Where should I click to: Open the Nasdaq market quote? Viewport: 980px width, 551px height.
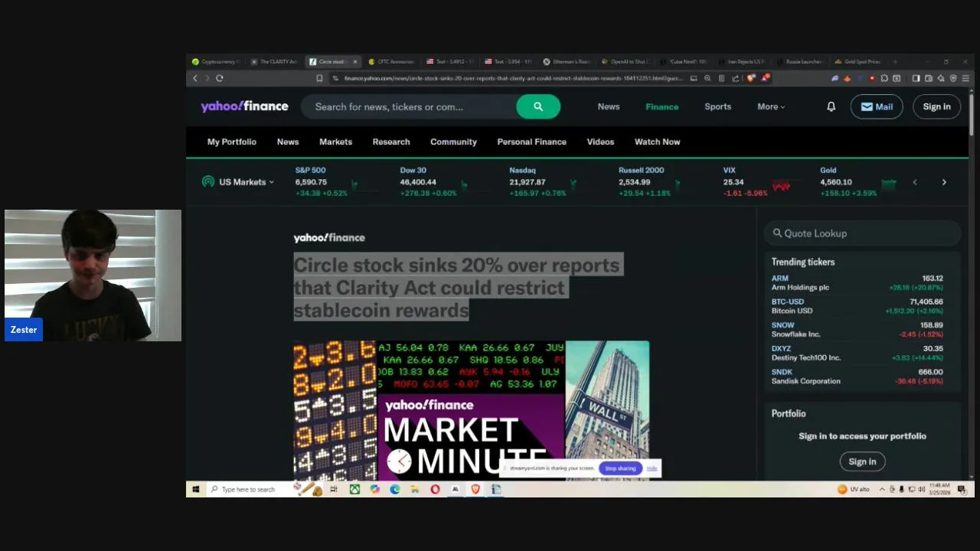click(x=538, y=181)
